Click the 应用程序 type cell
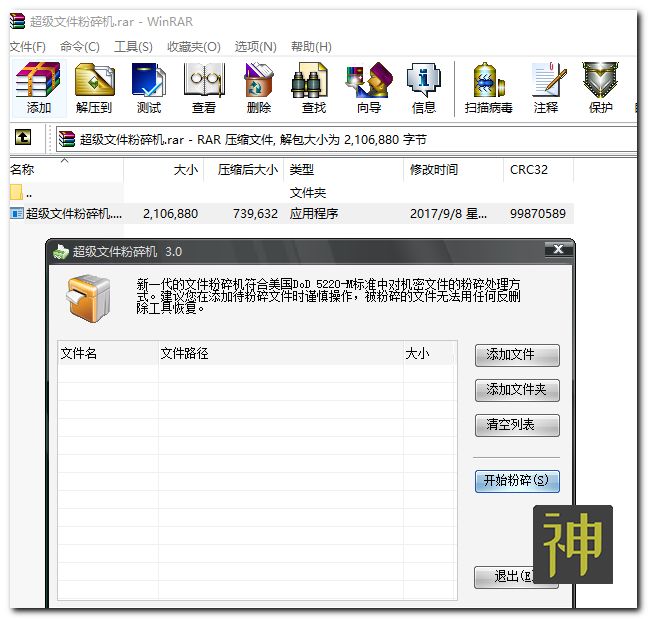 pos(314,213)
